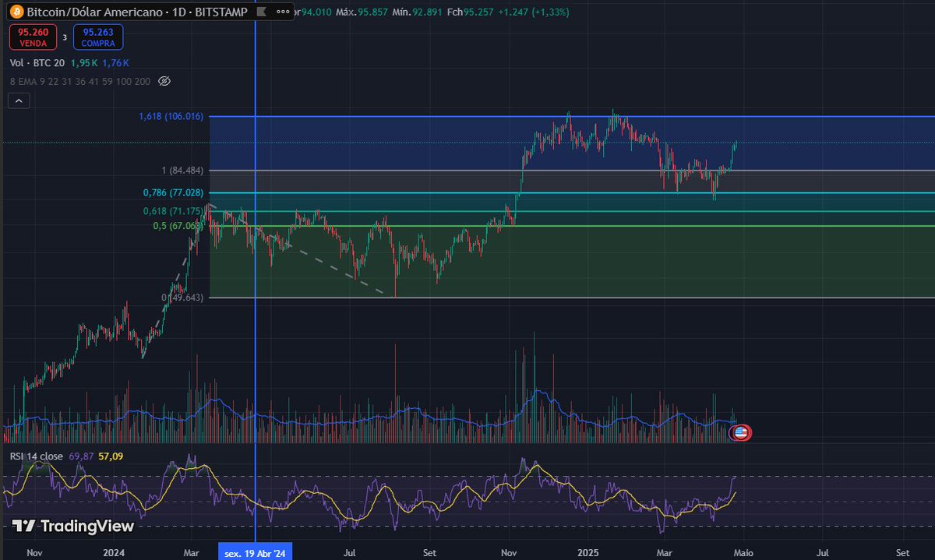
Task: Click the RSI value 69,87
Action: tap(81, 456)
